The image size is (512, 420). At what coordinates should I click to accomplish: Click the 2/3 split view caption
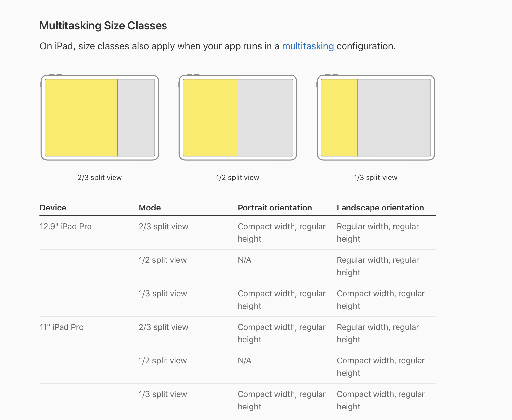(x=100, y=178)
